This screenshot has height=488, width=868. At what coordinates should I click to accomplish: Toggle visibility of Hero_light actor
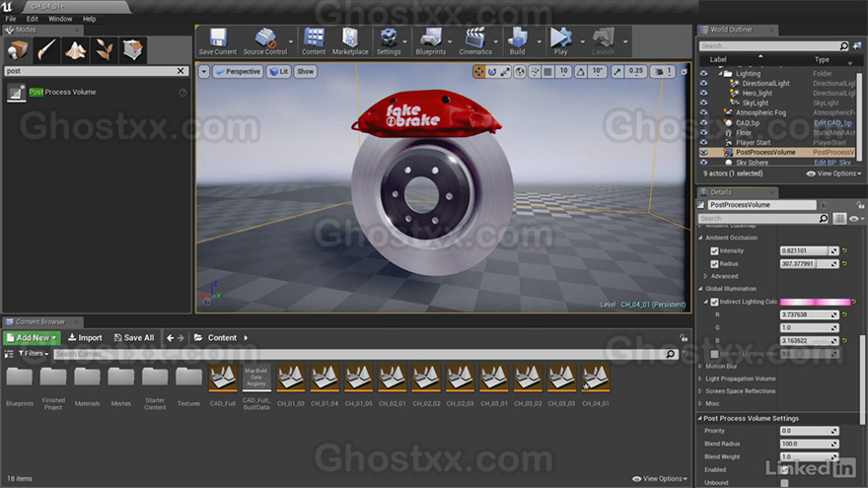(x=703, y=93)
